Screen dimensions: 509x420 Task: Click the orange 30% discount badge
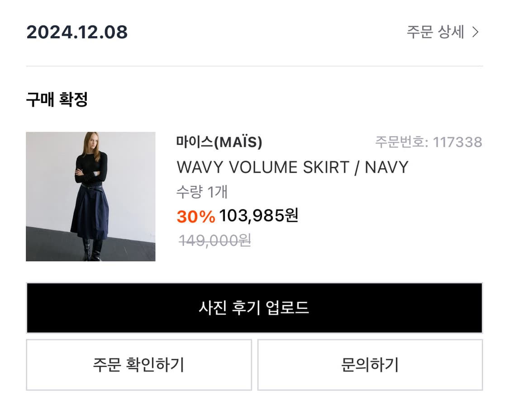pos(195,217)
